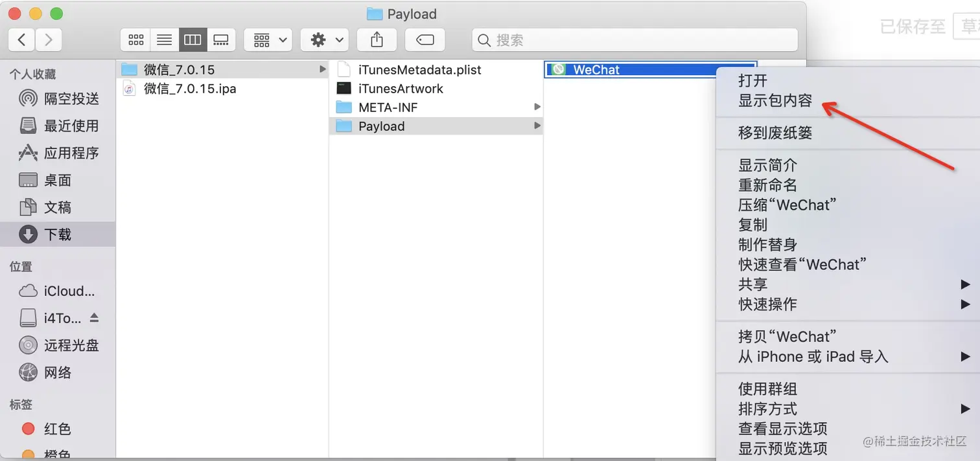Image resolution: width=980 pixels, height=461 pixels.
Task: Open 远程光盘 in the sidebar
Action: click(58, 345)
